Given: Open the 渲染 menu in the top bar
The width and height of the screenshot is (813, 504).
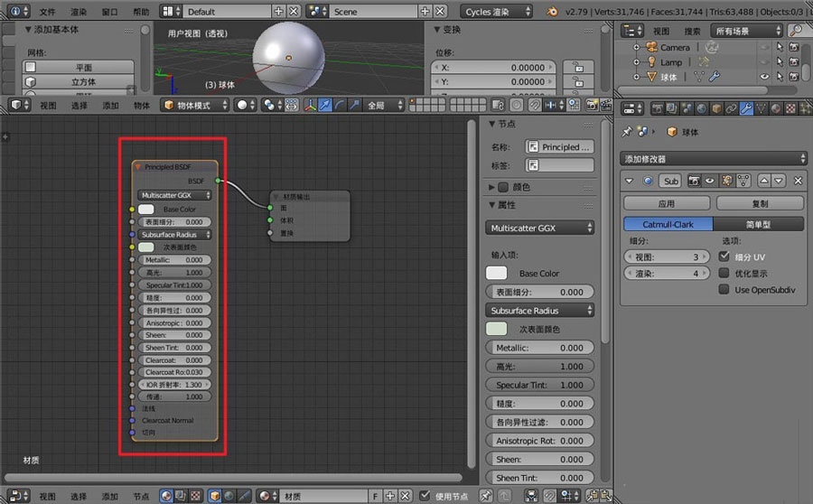Looking at the screenshot, I should (x=79, y=12).
